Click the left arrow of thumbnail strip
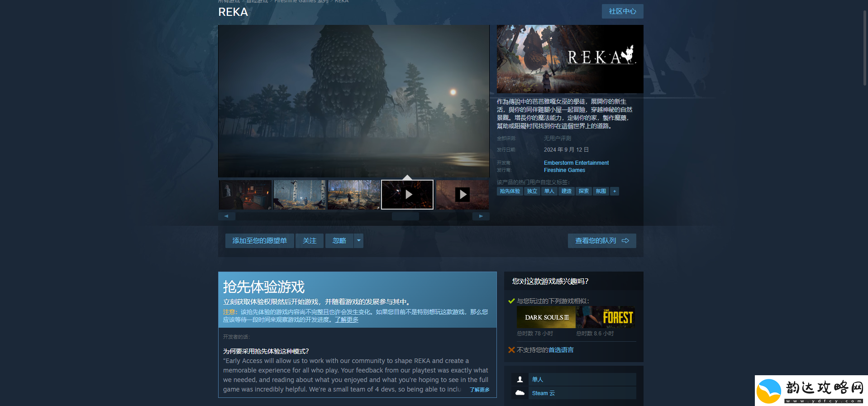The width and height of the screenshot is (868, 406). (226, 216)
